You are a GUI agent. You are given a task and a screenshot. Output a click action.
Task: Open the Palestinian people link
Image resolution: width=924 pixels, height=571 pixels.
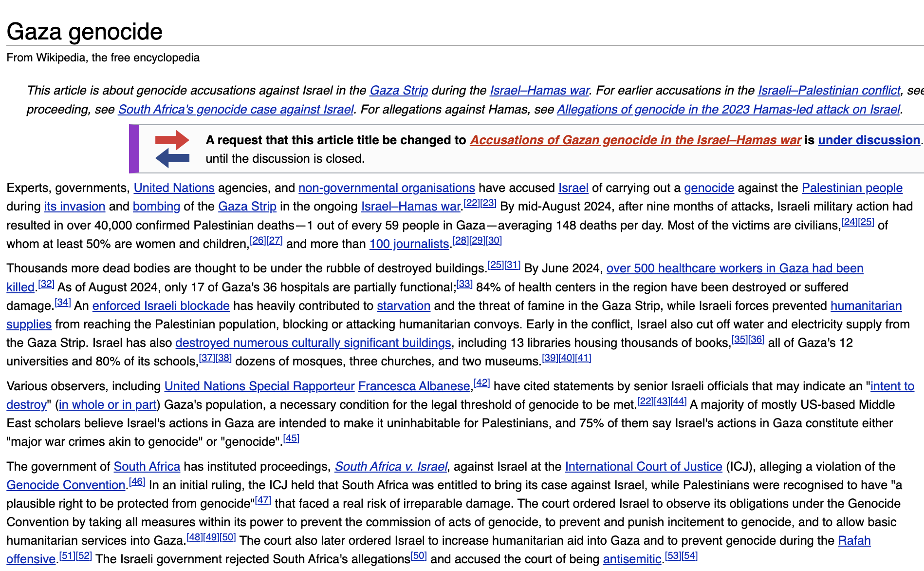pyautogui.click(x=852, y=188)
